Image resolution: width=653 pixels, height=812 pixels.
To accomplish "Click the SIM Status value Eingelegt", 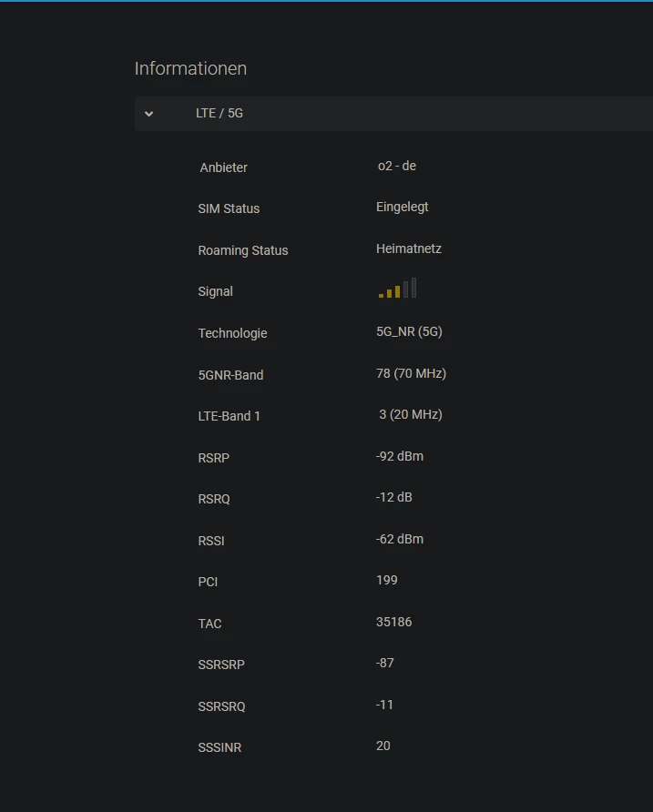I will click(402, 207).
